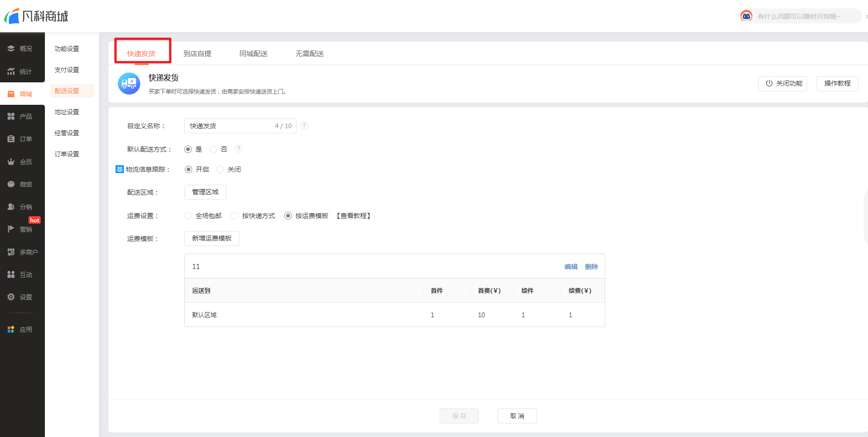Switch to the 到店自提 tab
Viewport: 868px width, 437px height.
coord(197,53)
